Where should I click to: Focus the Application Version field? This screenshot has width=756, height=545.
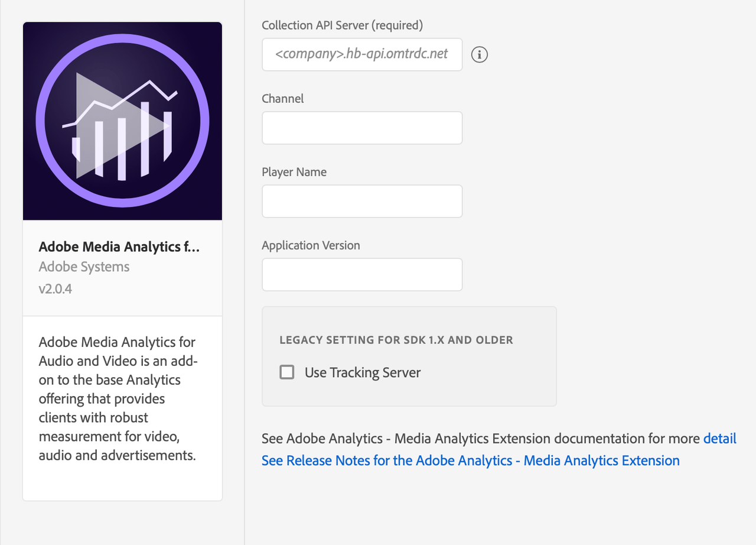pyautogui.click(x=362, y=274)
